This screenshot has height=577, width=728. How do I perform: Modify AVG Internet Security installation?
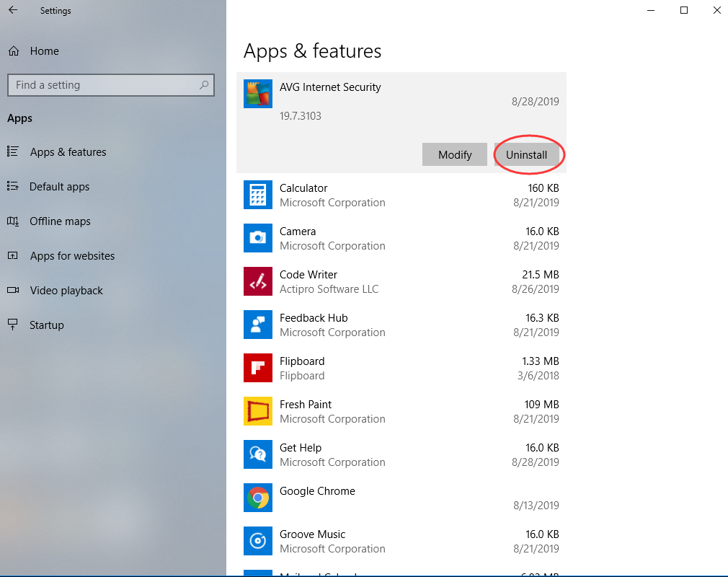(455, 154)
